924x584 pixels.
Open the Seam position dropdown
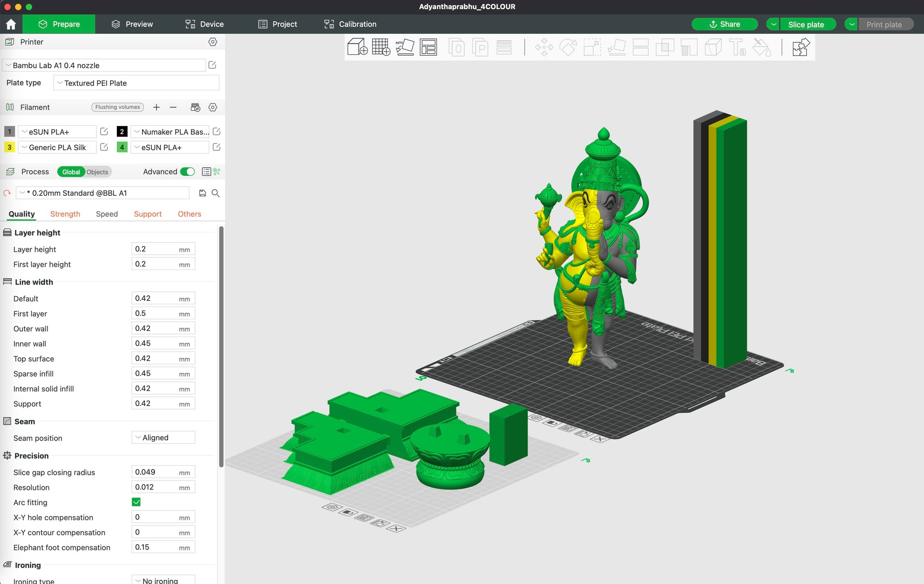163,438
